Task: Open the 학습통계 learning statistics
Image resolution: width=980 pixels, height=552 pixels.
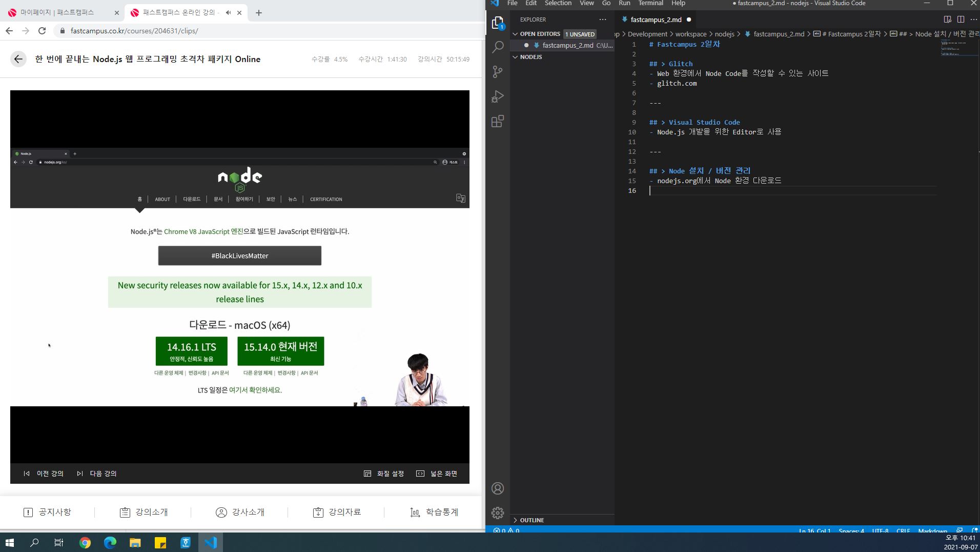Action: (x=434, y=512)
